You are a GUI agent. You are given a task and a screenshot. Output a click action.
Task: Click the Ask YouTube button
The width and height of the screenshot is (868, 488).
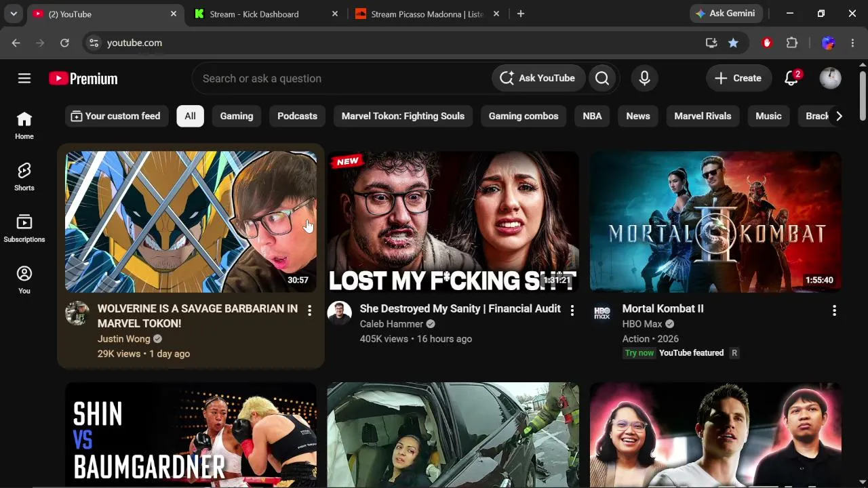point(538,79)
